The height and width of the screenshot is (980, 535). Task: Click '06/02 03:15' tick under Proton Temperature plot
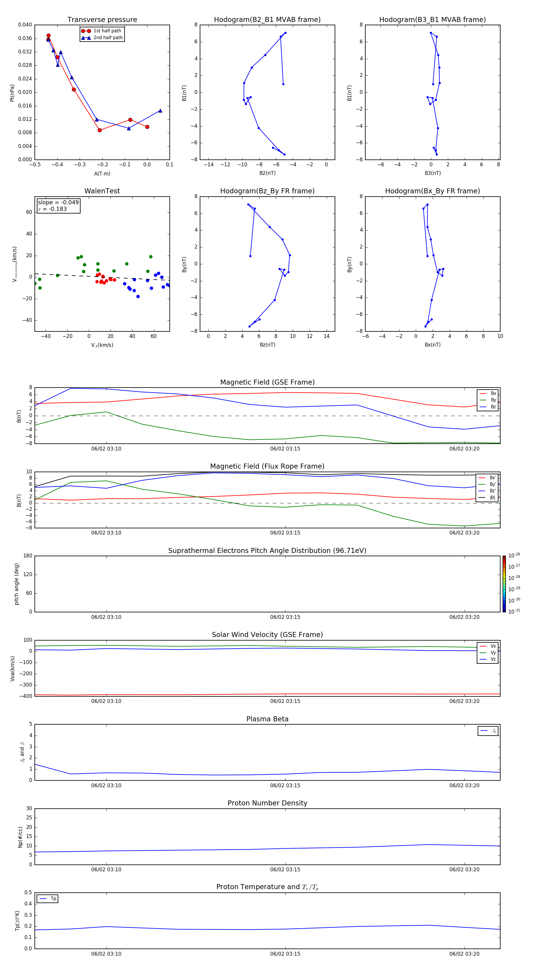coord(285,954)
